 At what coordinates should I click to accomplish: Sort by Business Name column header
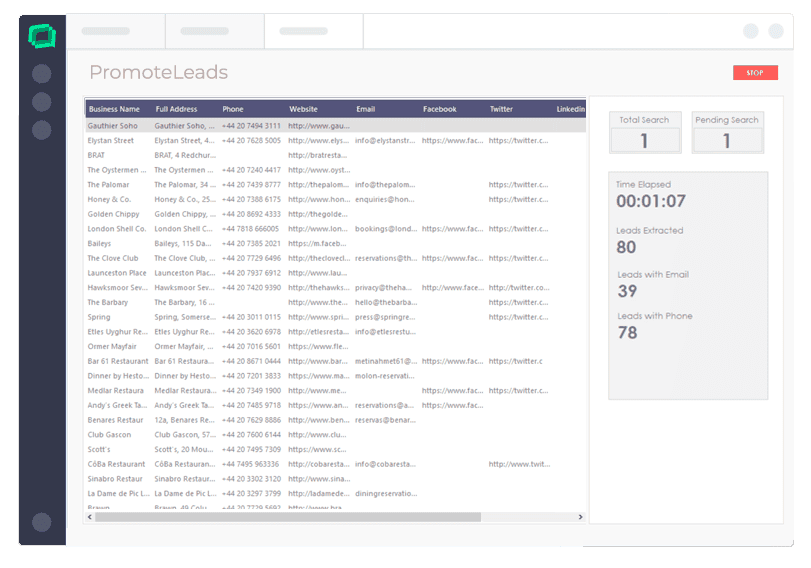tap(114, 109)
